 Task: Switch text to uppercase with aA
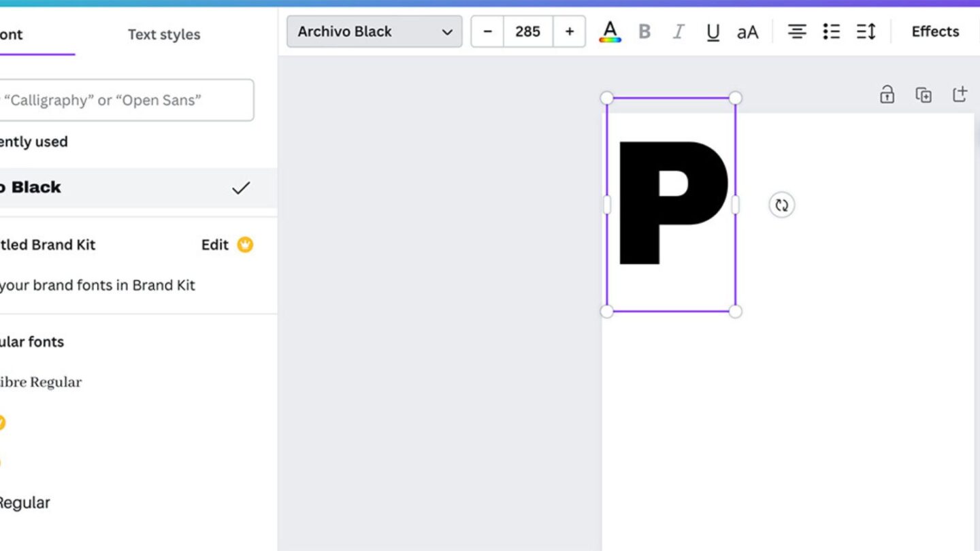747,32
